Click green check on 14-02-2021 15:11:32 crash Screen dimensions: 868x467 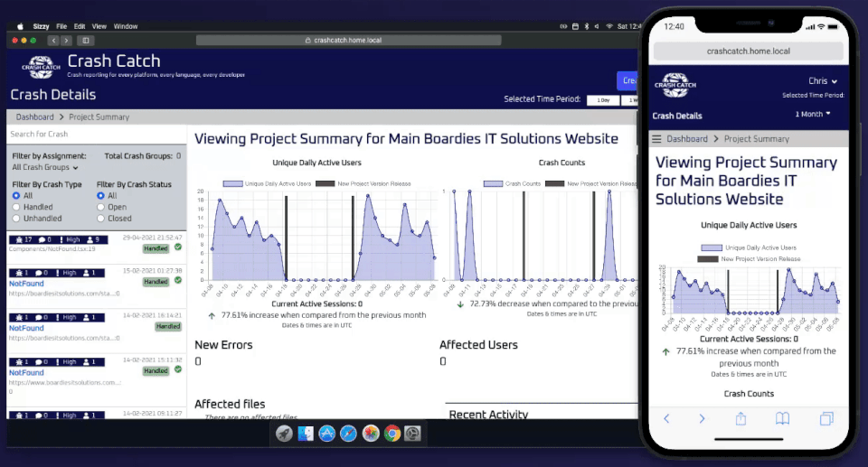tap(178, 369)
